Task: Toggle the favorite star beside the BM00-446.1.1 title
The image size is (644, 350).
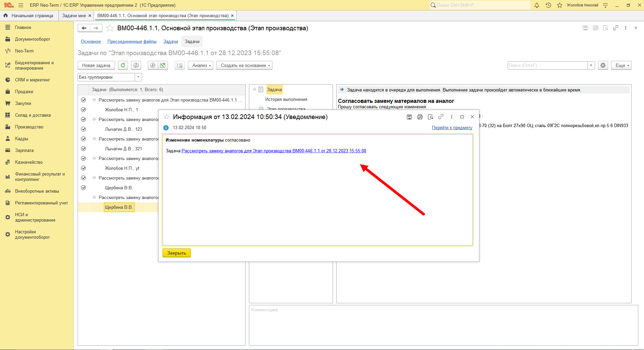Action: click(110, 28)
